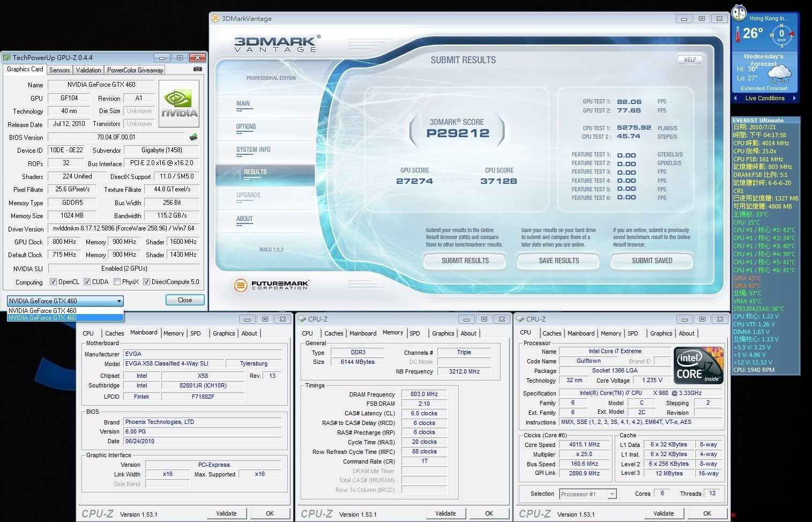Toggle the CUDA checkbox

click(87, 282)
